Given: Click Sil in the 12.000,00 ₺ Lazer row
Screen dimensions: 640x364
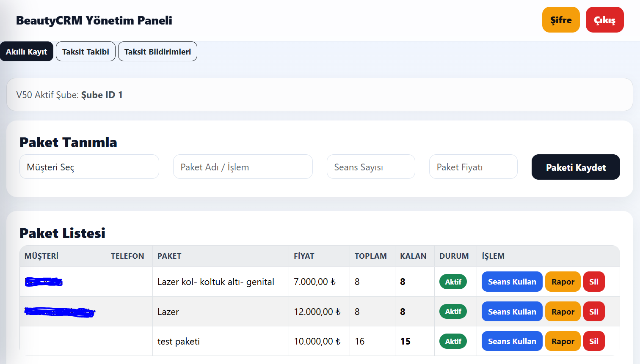Looking at the screenshot, I should [594, 312].
